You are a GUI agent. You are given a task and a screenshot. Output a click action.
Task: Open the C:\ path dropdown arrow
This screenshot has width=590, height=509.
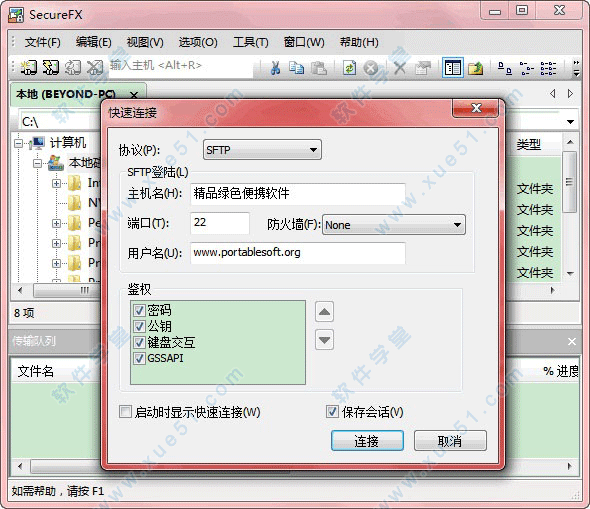[570, 122]
